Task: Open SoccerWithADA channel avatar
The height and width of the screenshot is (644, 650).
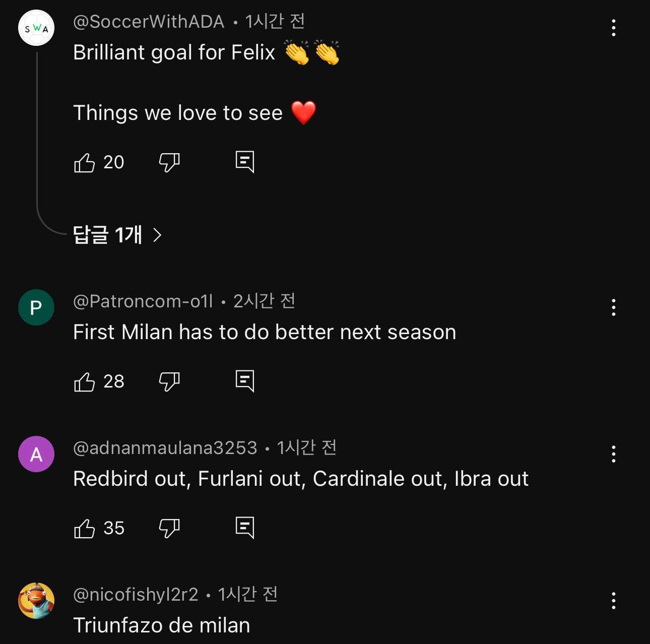Action: click(x=36, y=28)
